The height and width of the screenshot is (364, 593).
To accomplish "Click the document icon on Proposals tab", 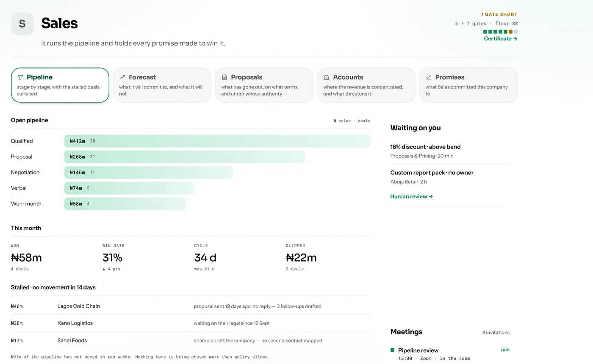I will coord(224,77).
